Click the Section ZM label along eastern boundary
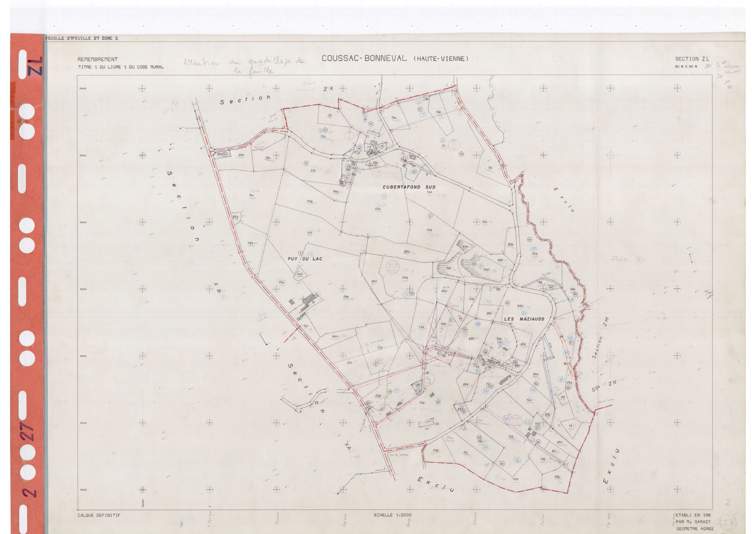This screenshot has width=756, height=534. [x=600, y=337]
